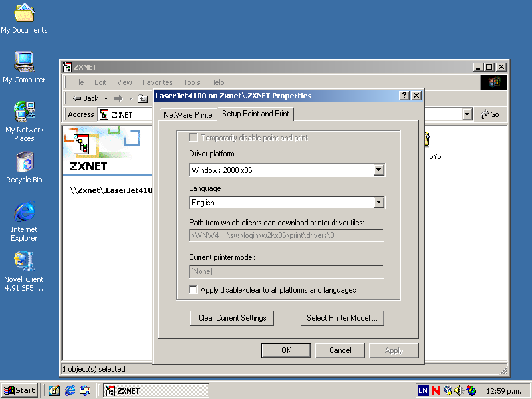Open the Edit menu in ZXNET window
This screenshot has height=399, width=532.
pos(100,82)
